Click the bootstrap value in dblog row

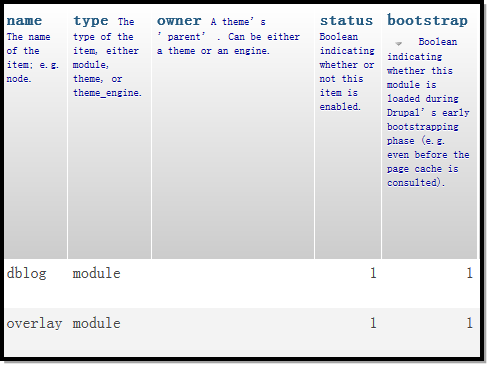(469, 273)
